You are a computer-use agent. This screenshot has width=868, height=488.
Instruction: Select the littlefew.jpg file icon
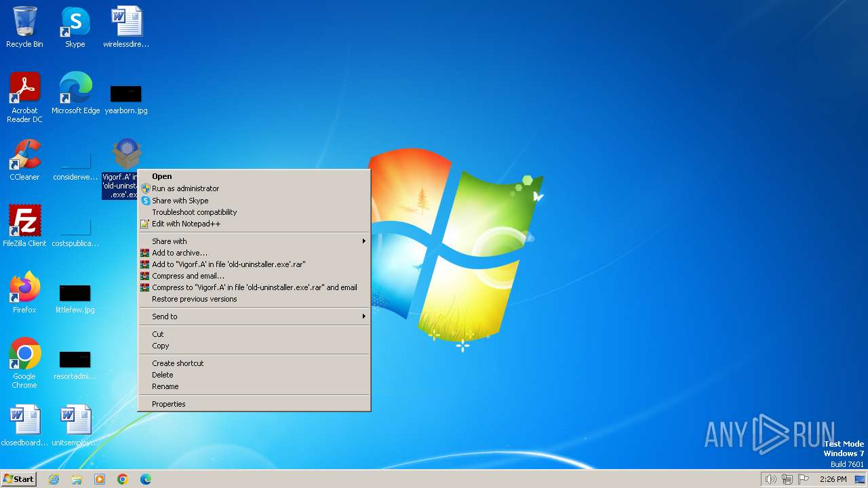click(75, 299)
